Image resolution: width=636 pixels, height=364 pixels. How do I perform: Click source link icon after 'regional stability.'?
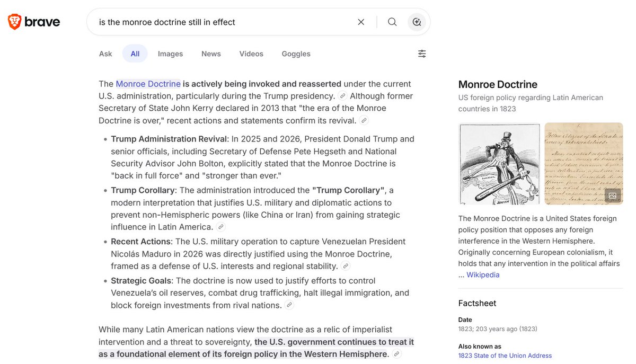coord(346,266)
